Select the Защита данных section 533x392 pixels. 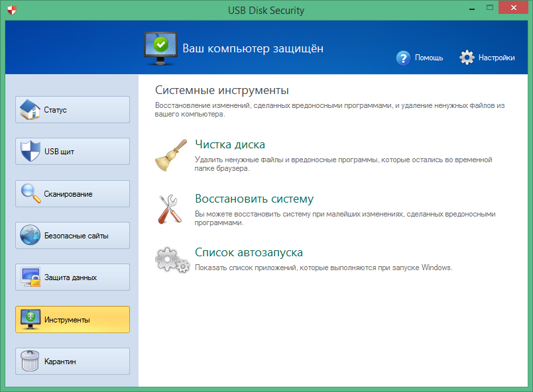72,277
